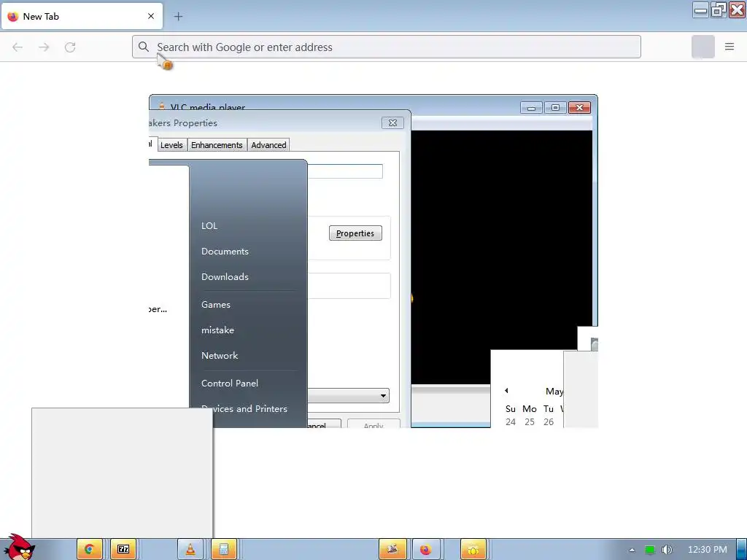Click the ship icon taskbar button

click(x=392, y=550)
